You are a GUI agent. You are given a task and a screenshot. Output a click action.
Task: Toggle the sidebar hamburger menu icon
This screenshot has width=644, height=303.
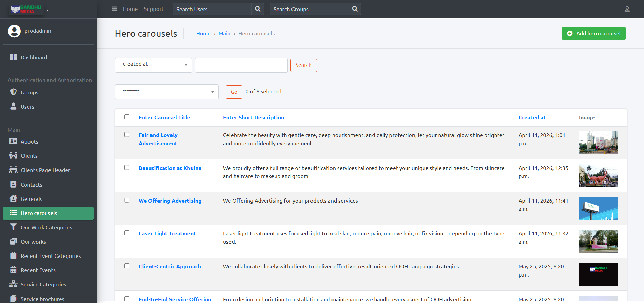[x=114, y=9]
